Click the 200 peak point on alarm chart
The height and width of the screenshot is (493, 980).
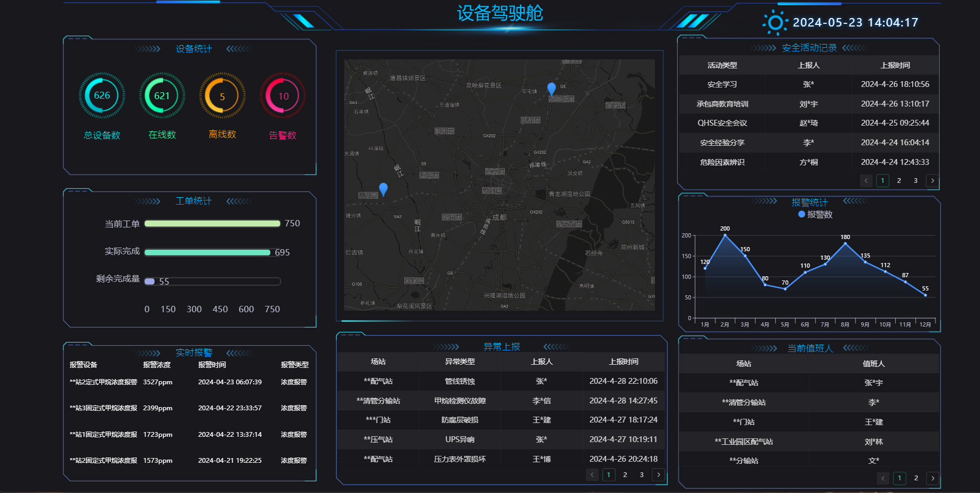point(725,235)
